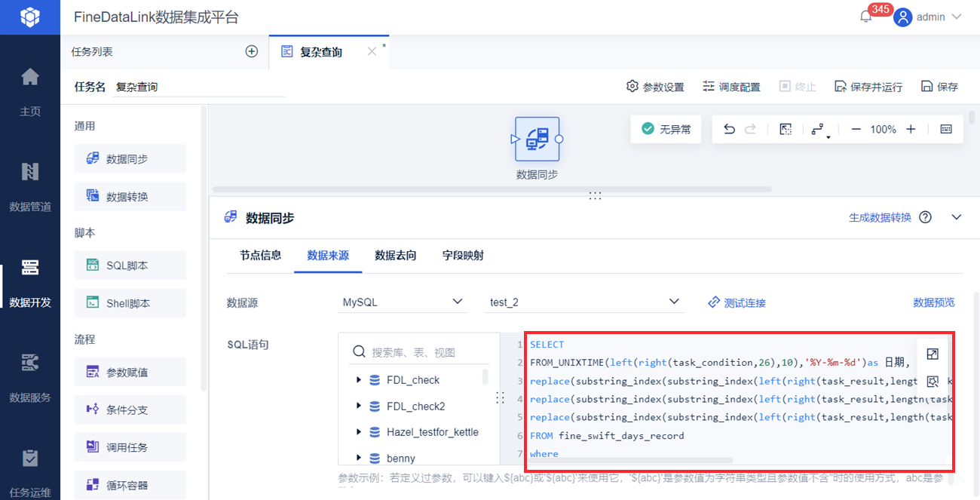The height and width of the screenshot is (500, 980).
Task: Switch to 字段映射 tab
Action: click(463, 255)
